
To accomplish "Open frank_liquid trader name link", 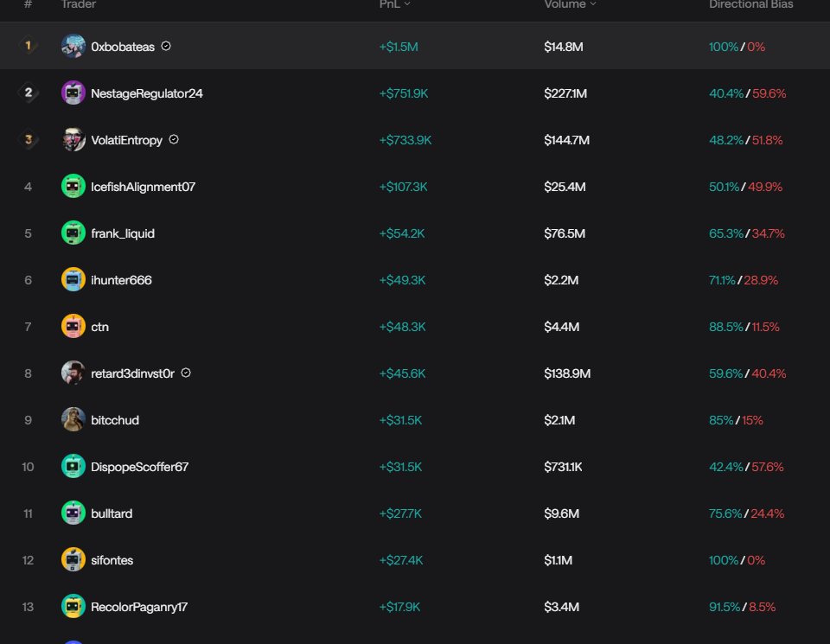I will pos(123,233).
